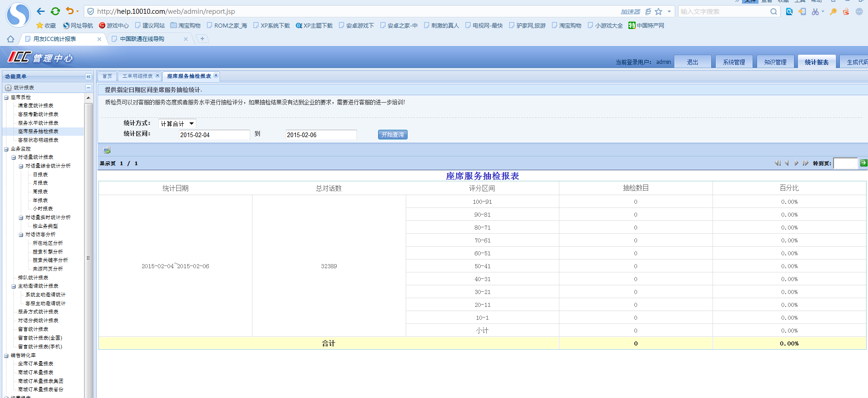Click the browser search text box

[724, 12]
